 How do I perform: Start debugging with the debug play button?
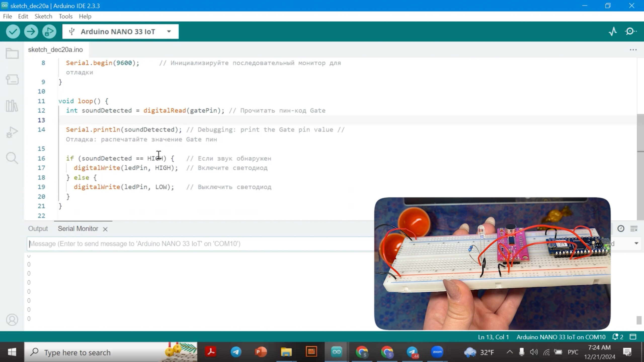pos(49,32)
